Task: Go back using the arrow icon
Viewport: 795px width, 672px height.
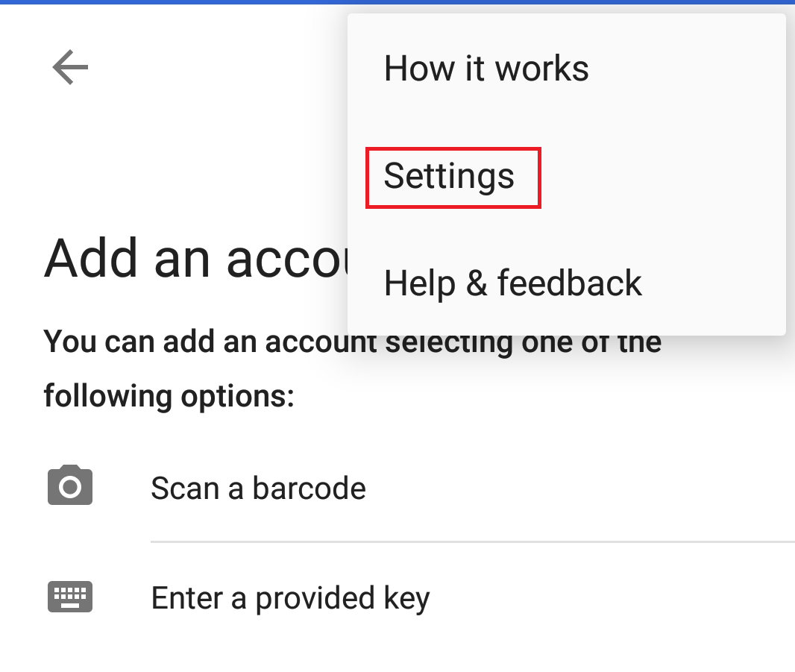Action: [x=70, y=68]
